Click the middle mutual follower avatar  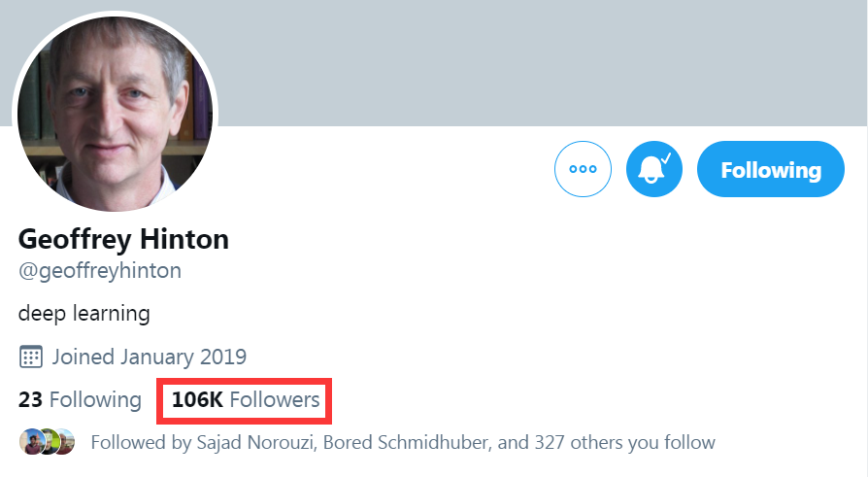[47, 442]
